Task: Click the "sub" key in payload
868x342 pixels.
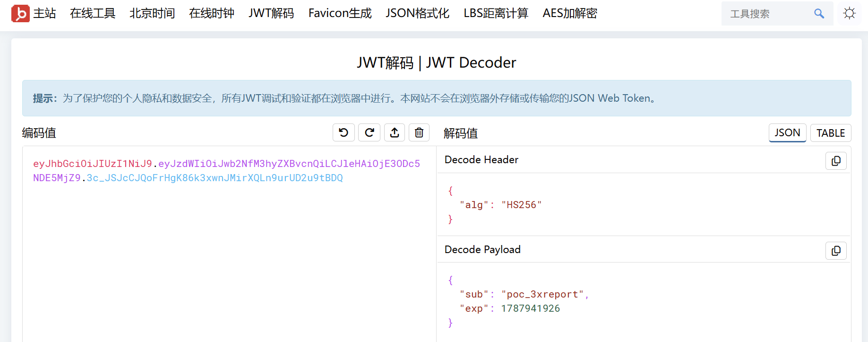Action: pyautogui.click(x=474, y=294)
